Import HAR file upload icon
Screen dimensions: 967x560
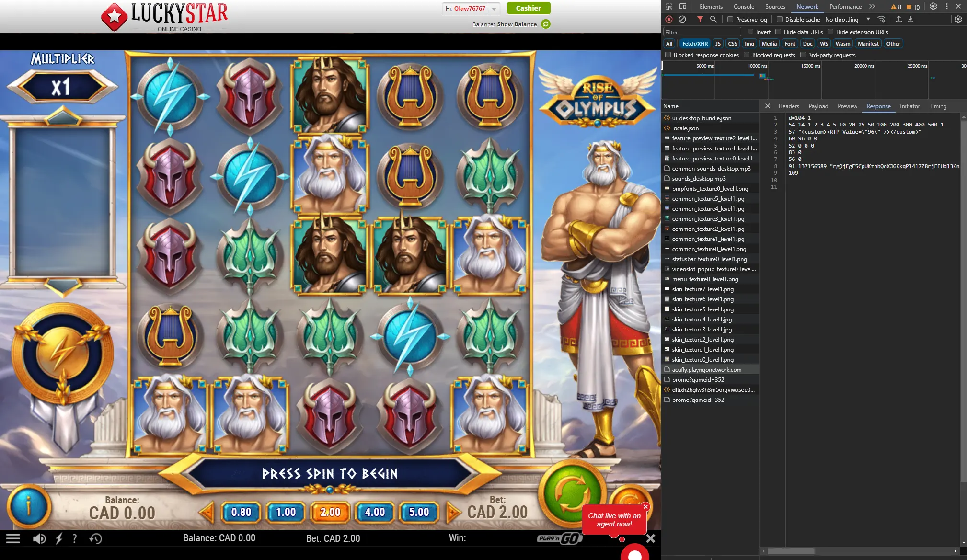pos(899,19)
